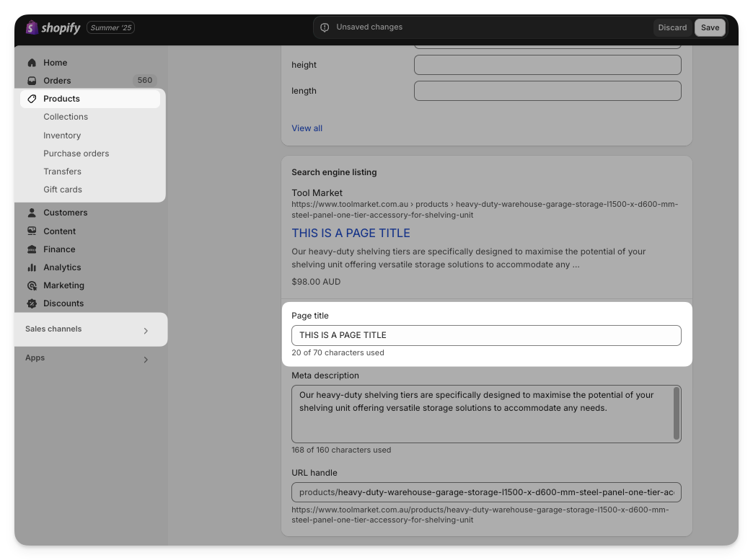Click the Marketing target icon

[x=32, y=285]
